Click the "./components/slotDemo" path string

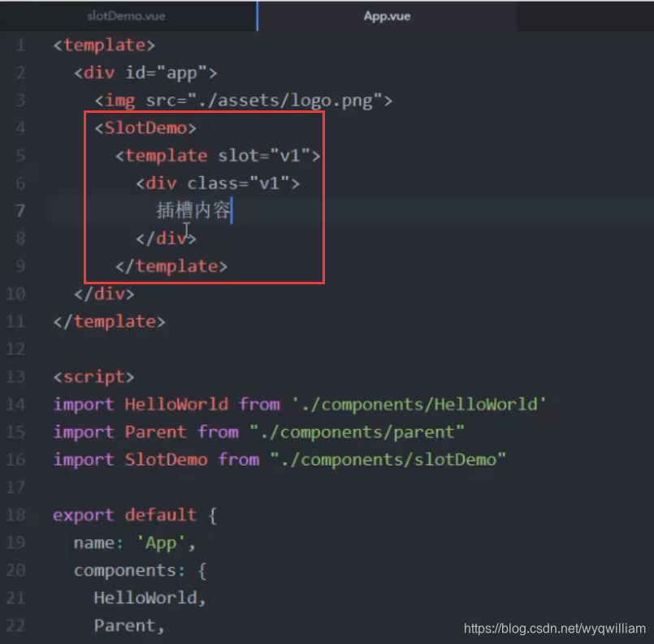tap(388, 460)
